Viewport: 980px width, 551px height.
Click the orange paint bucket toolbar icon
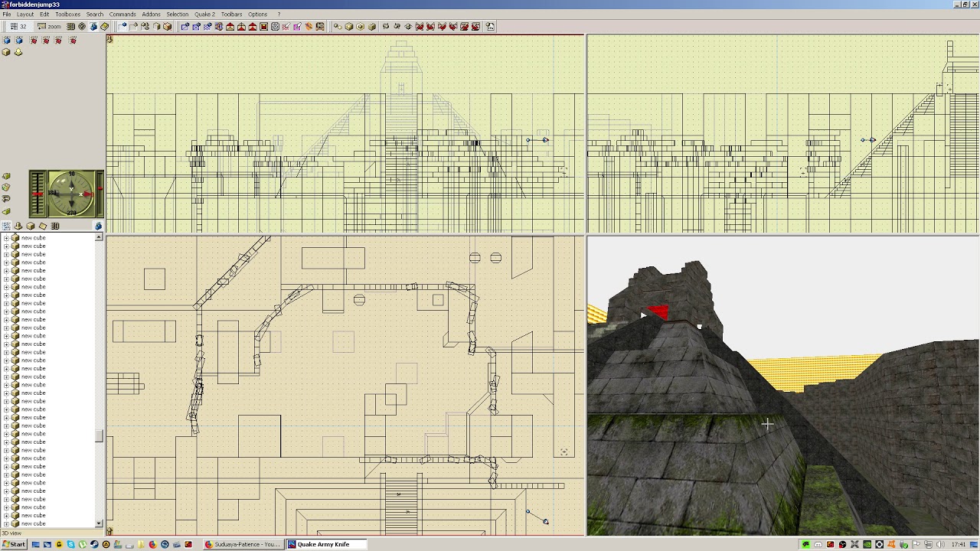pos(309,26)
